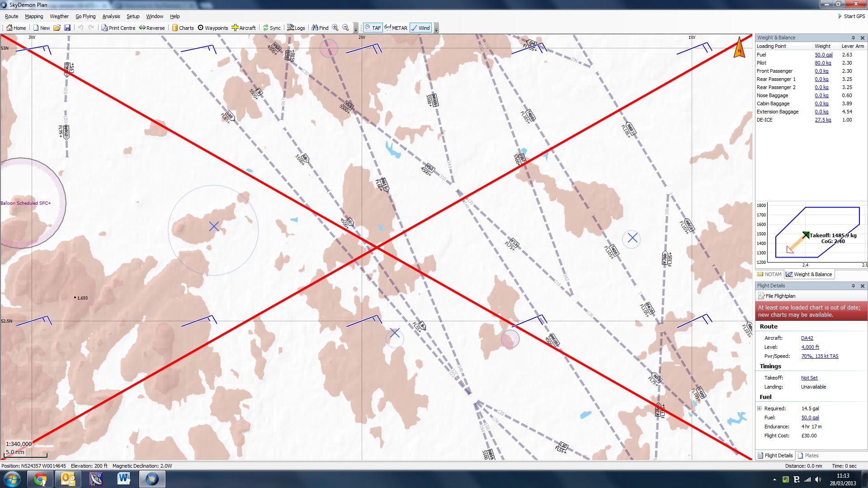868x488 pixels.
Task: Open toolbar overflow arrow after zoom icons
Action: (x=356, y=29)
